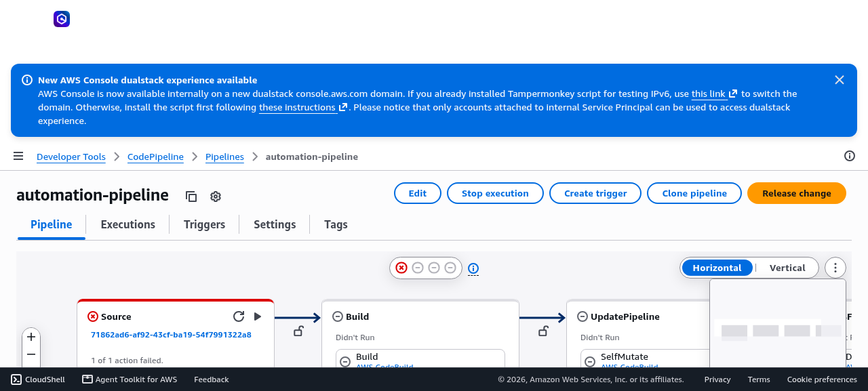Select the Build stage title
868x391 pixels.
point(357,316)
